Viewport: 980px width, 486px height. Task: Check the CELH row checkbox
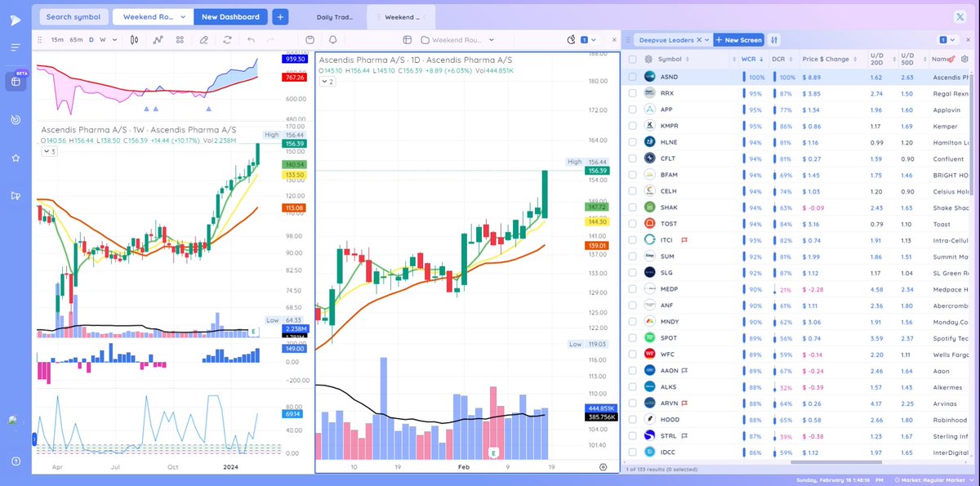(x=632, y=191)
